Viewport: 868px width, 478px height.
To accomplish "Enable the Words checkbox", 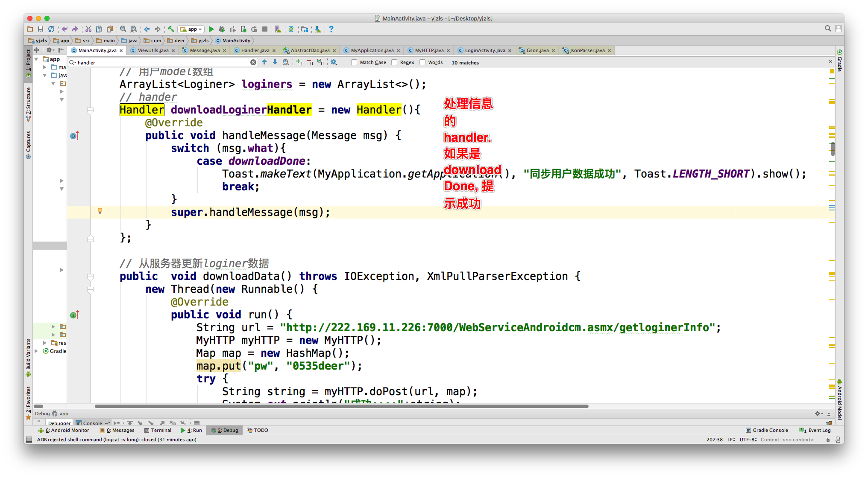I will 422,62.
